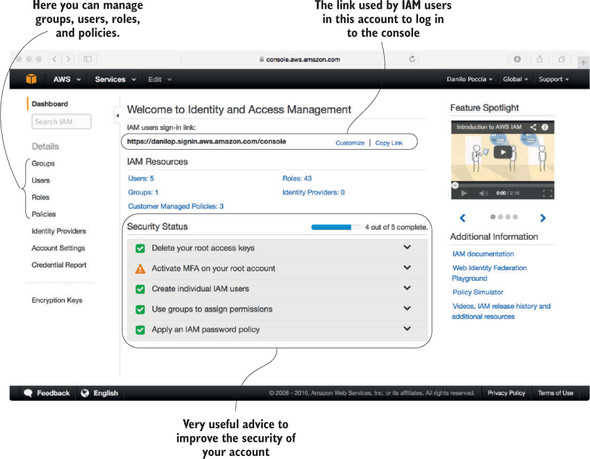
Task: Open the Policy Simulator link
Action: (x=477, y=292)
